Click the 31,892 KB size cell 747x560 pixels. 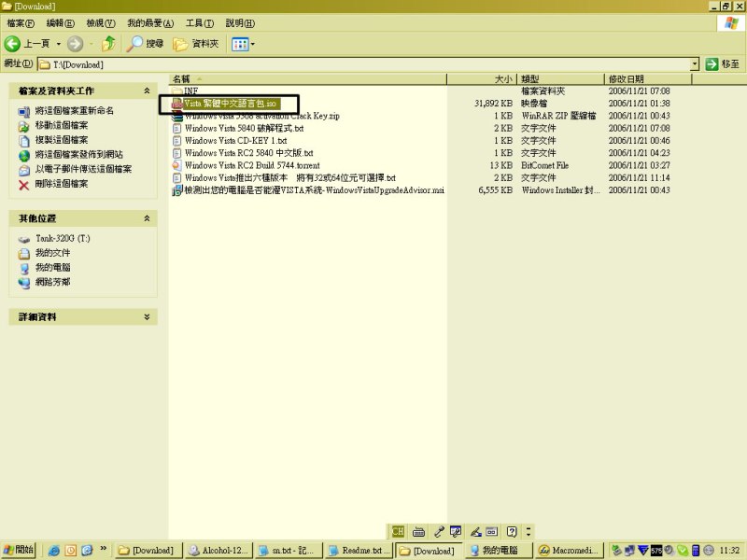(493, 104)
